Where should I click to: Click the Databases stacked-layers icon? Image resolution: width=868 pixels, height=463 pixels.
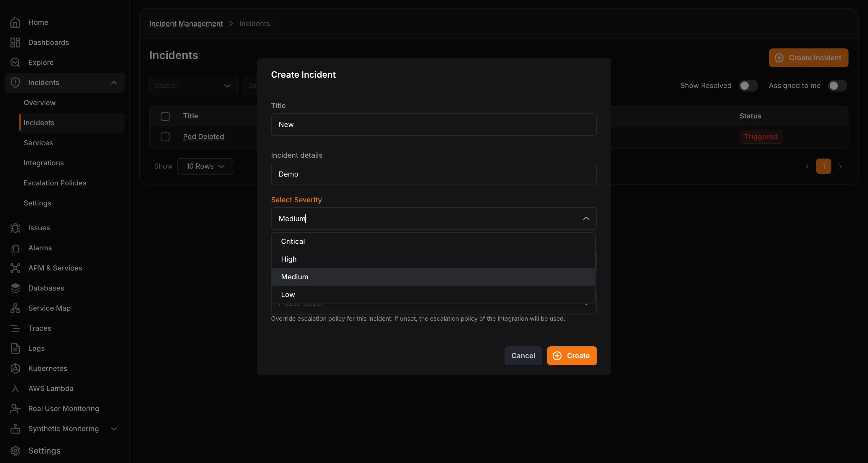[15, 288]
